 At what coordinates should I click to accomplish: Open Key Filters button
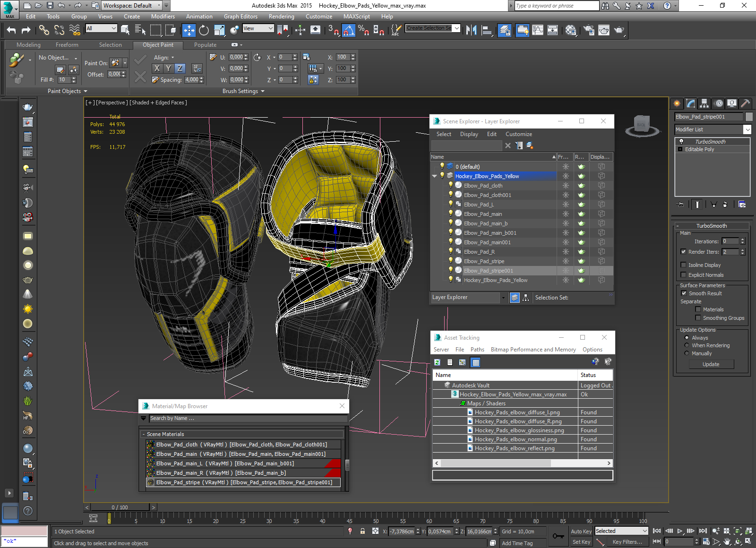(x=627, y=542)
